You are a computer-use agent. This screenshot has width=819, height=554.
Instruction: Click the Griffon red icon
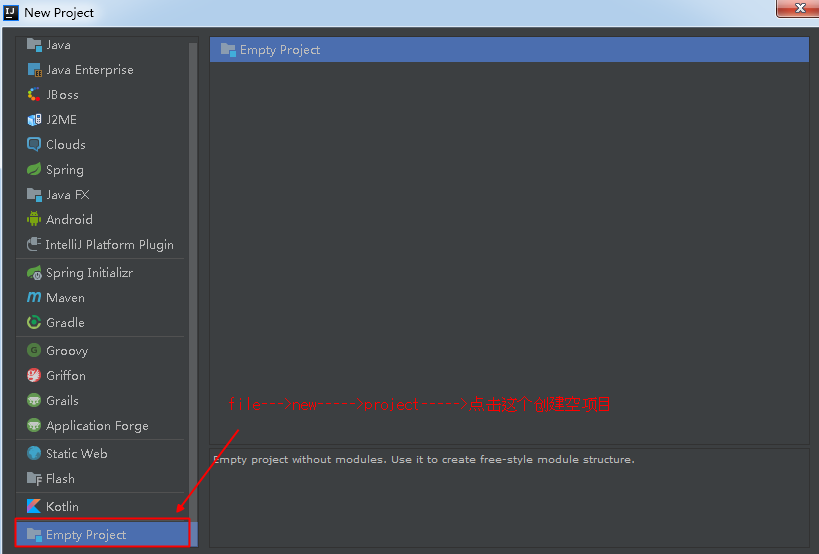click(x=34, y=375)
